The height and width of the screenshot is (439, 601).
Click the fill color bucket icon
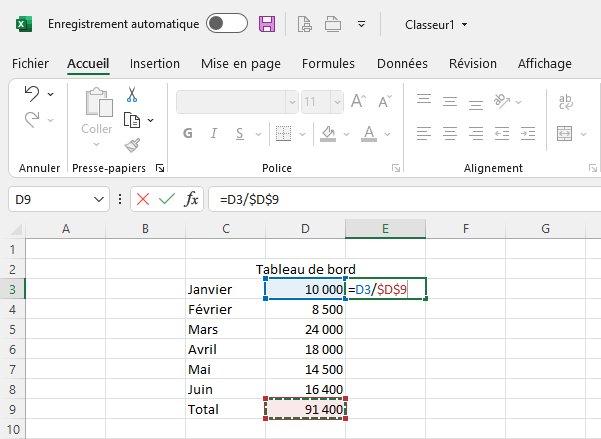(328, 133)
